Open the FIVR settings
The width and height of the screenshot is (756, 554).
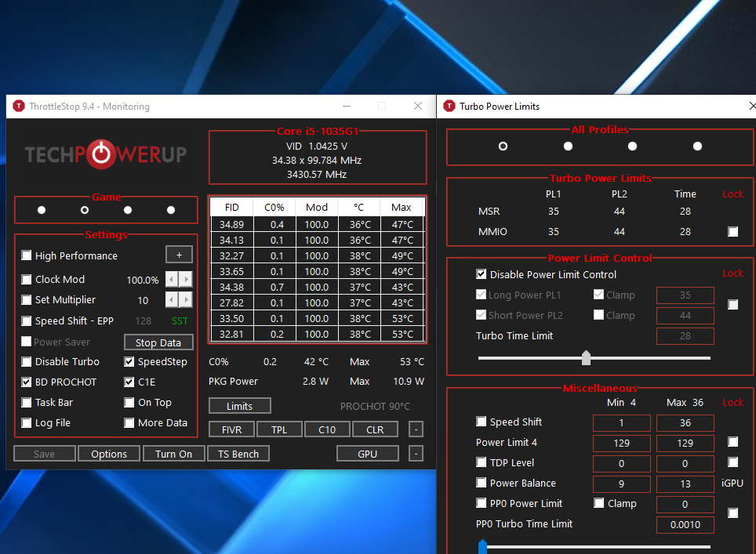point(231,429)
